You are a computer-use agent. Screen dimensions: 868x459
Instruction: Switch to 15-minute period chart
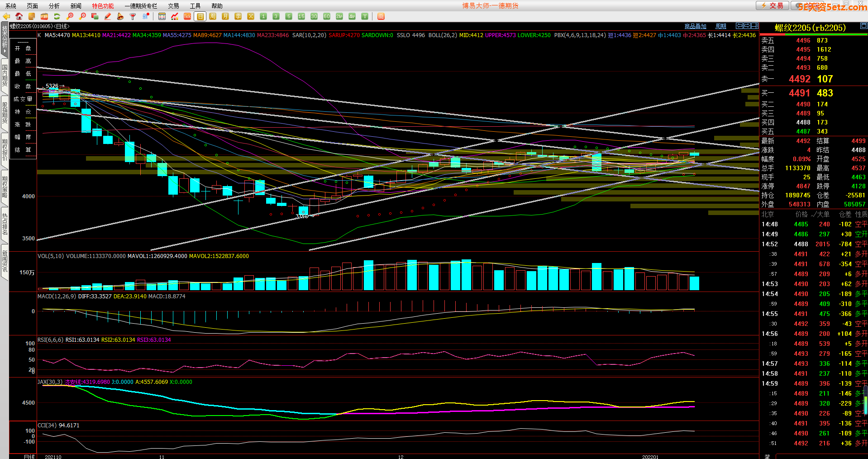301,17
